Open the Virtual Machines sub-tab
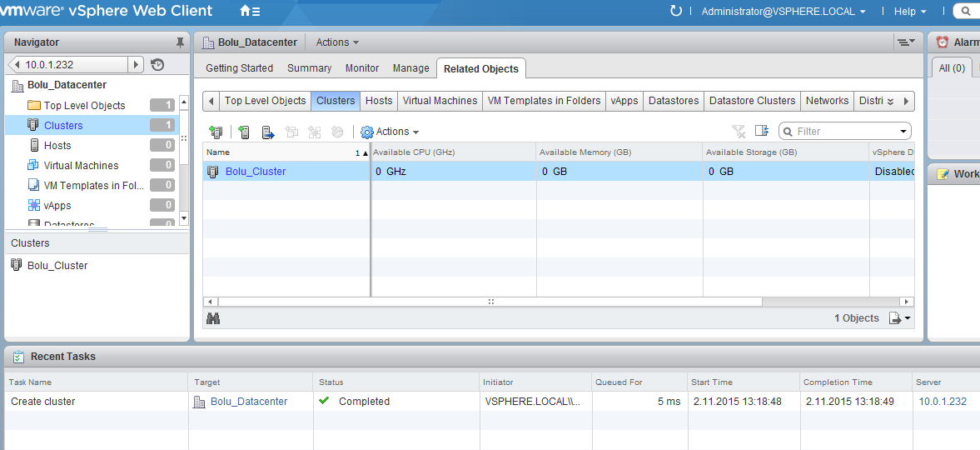 (440, 101)
